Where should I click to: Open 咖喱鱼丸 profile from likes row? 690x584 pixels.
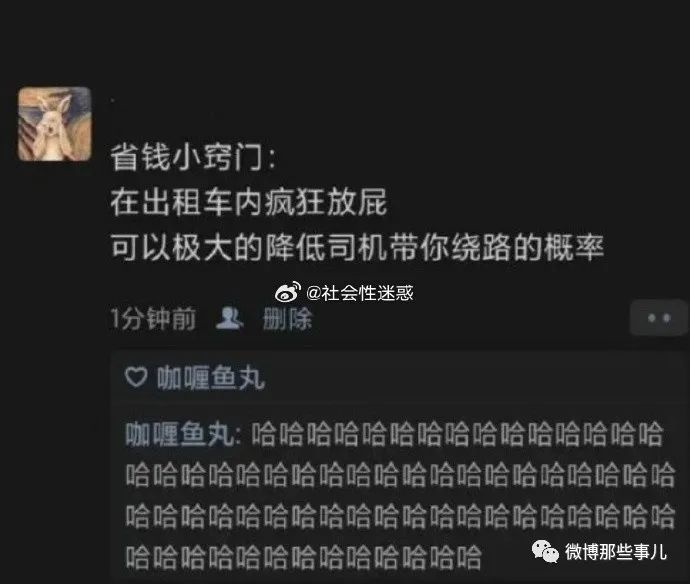(x=211, y=378)
